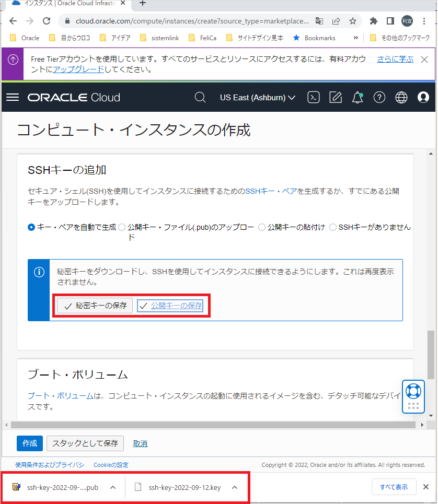Open the ブート・ボリューム documentation link
The width and height of the screenshot is (438, 504).
[61, 396]
